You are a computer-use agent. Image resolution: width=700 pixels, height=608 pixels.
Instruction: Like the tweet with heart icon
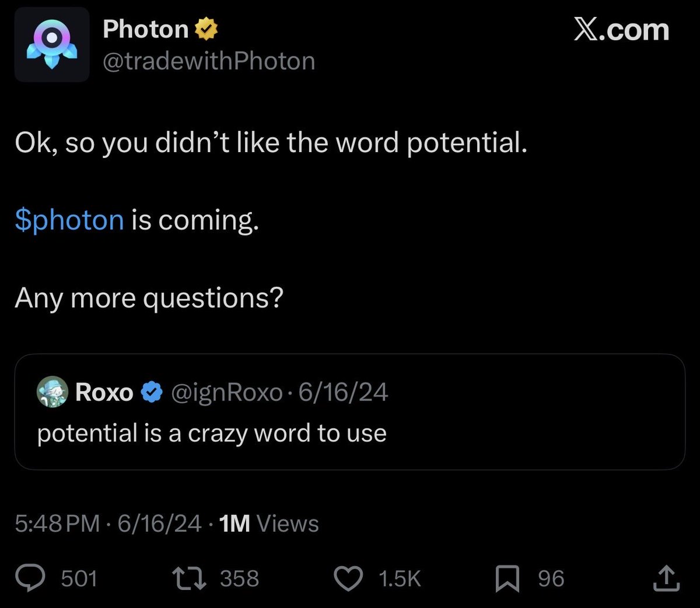point(348,578)
